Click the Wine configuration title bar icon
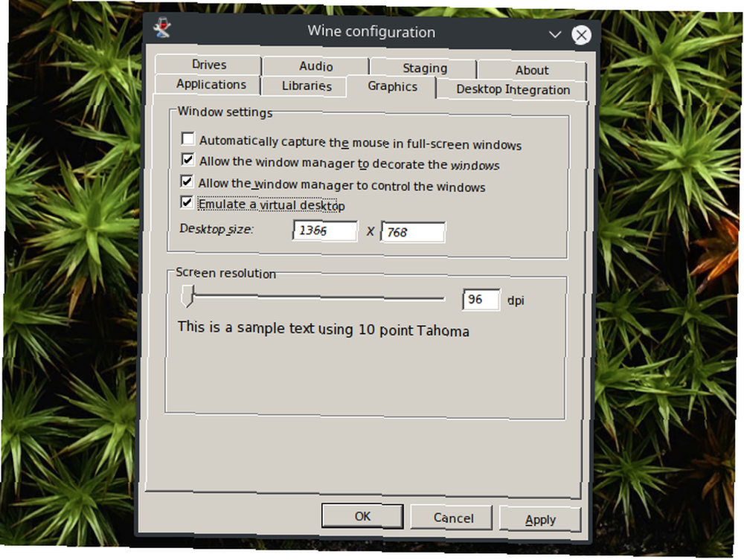This screenshot has width=744, height=560. click(162, 28)
